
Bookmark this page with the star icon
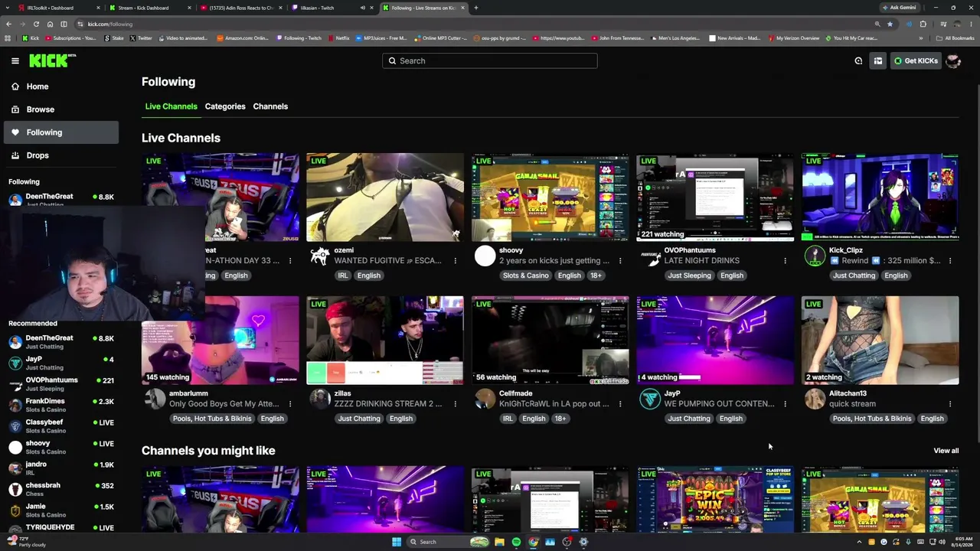(x=890, y=24)
